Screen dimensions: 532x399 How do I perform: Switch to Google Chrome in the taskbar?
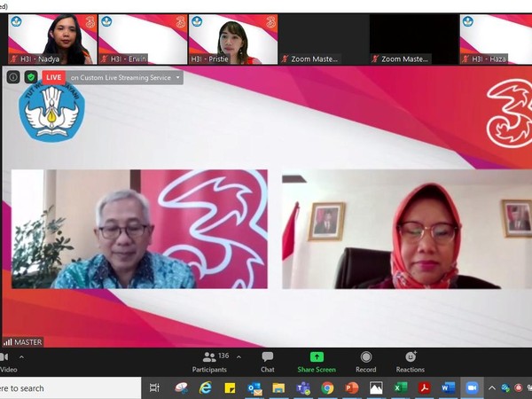coord(327,387)
